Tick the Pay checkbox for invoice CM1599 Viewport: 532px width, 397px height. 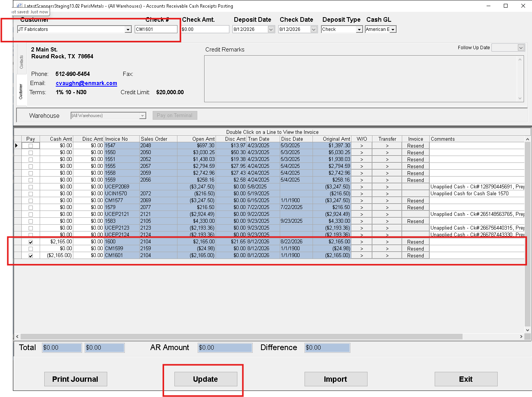pos(31,249)
